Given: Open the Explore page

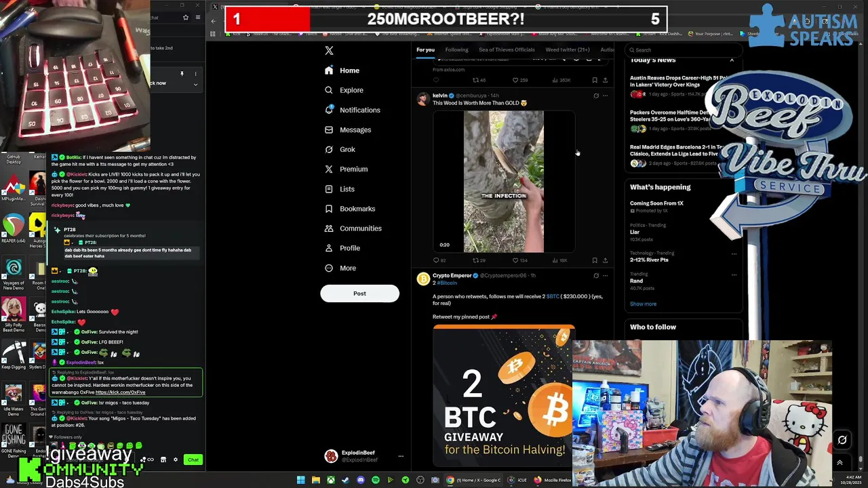Looking at the screenshot, I should pos(344,90).
